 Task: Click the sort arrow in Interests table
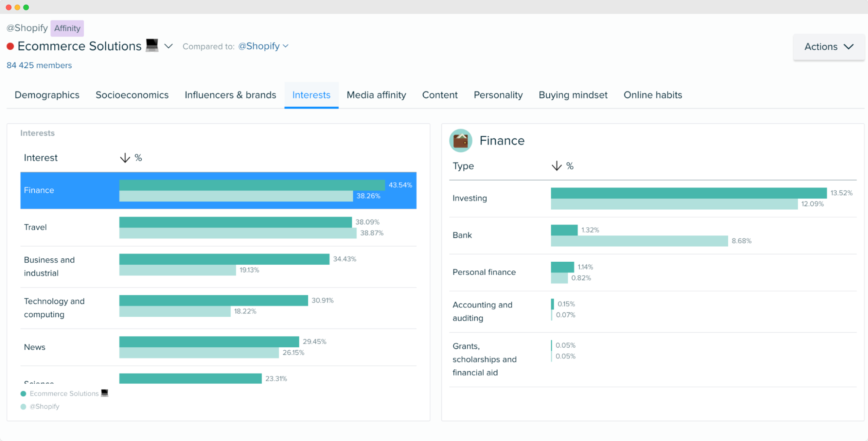click(125, 158)
